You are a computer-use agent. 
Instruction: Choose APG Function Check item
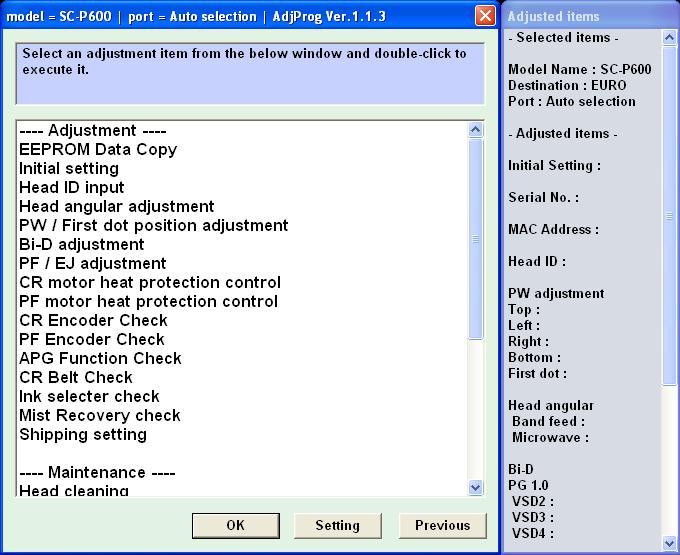coord(100,359)
